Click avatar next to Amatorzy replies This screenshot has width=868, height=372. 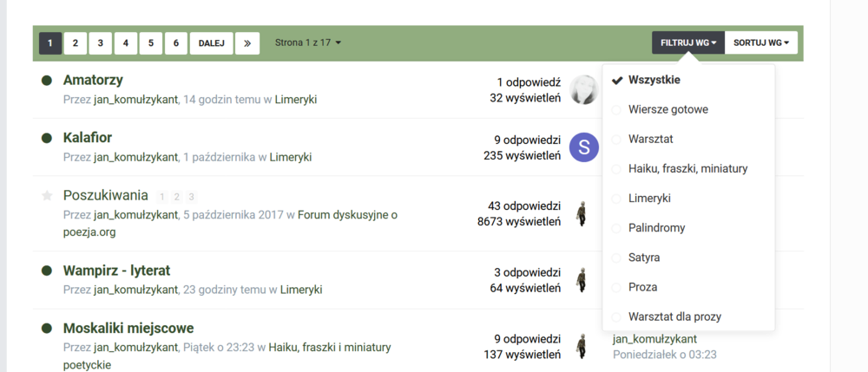coord(583,89)
